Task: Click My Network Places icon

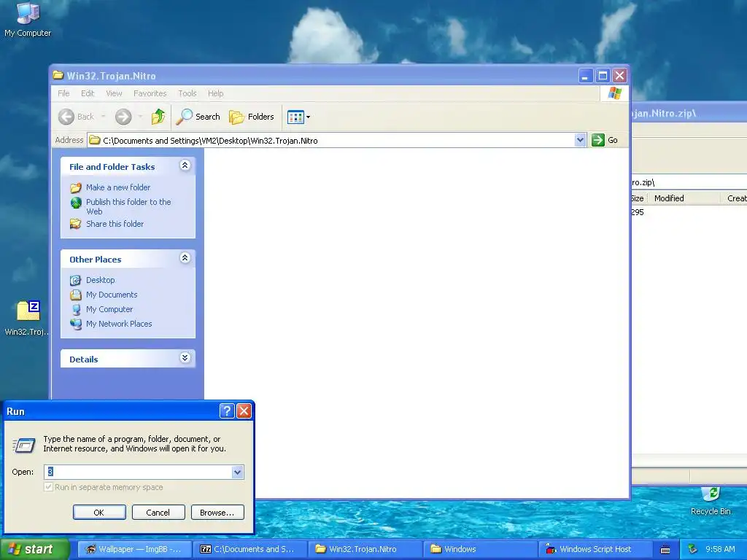Action: pos(76,324)
